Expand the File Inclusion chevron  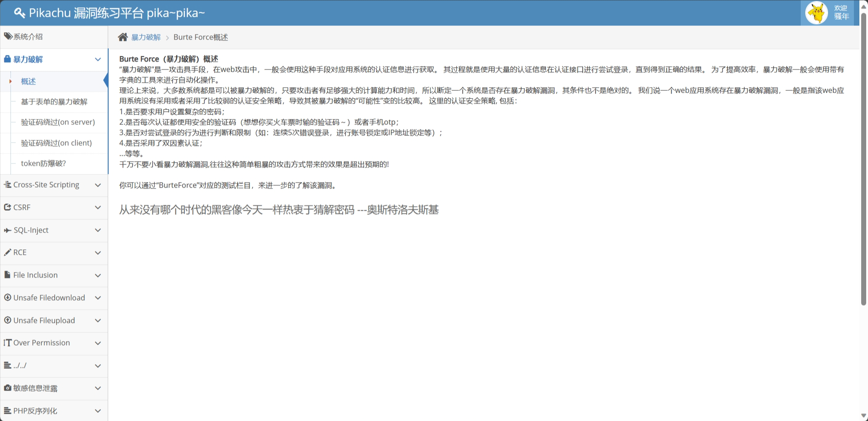point(98,275)
